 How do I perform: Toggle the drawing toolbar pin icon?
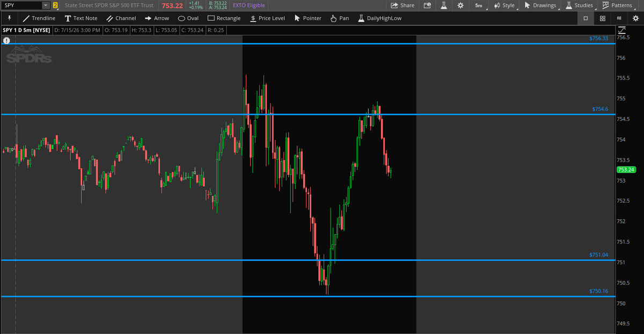tap(9, 18)
